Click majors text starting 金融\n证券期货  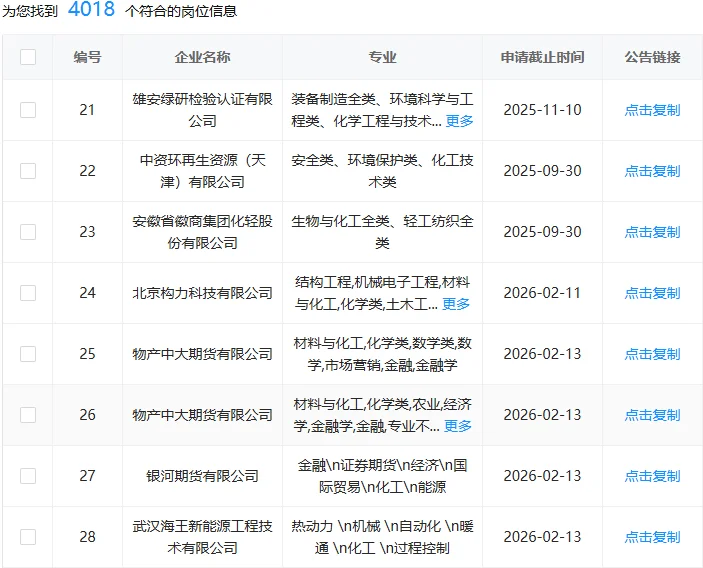[382, 476]
